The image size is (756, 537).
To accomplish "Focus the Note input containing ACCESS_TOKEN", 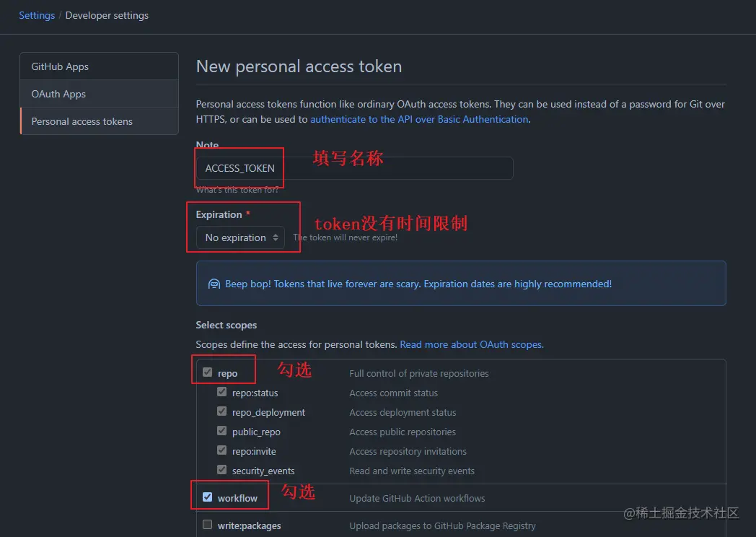I will coord(354,168).
